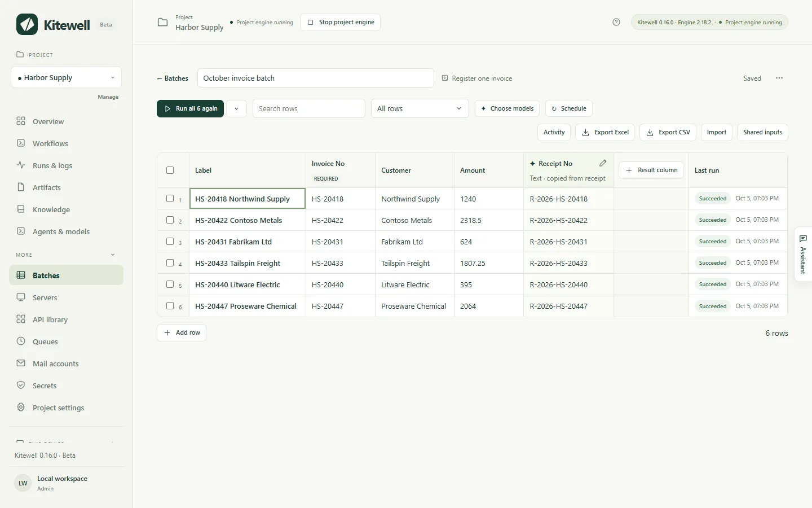Click the Queues clock icon
The width and height of the screenshot is (812, 508).
click(21, 341)
